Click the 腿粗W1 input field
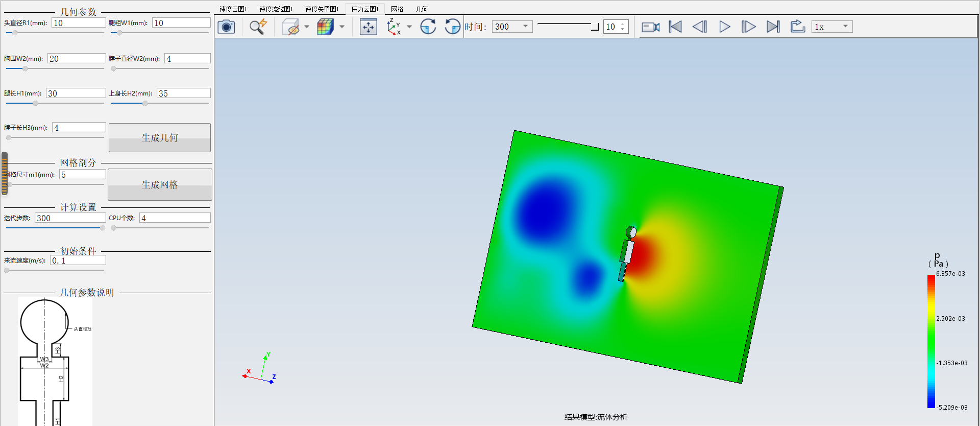980x426 pixels. [x=181, y=23]
